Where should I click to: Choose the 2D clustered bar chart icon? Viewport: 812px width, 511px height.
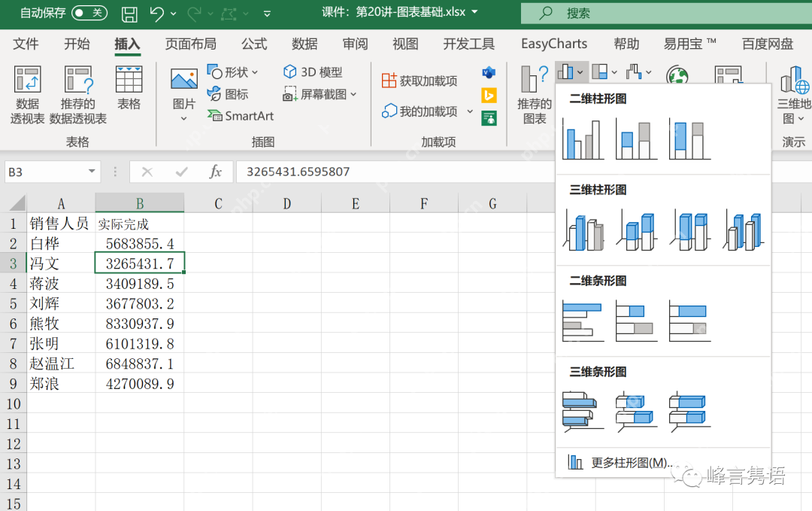(x=583, y=321)
